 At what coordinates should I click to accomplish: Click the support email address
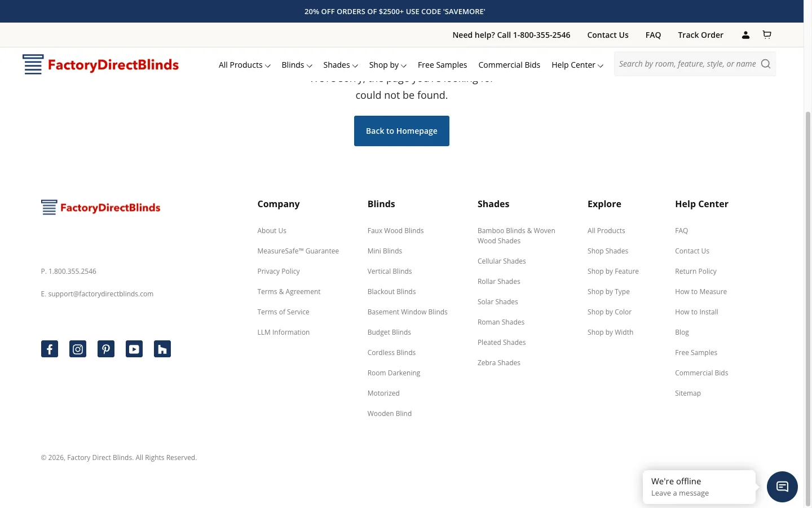(x=101, y=294)
